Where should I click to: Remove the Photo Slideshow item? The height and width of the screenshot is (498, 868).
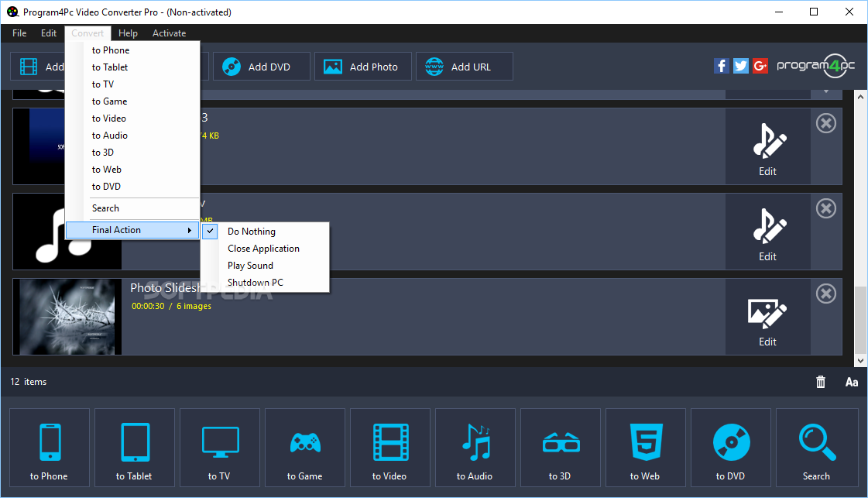coord(826,294)
